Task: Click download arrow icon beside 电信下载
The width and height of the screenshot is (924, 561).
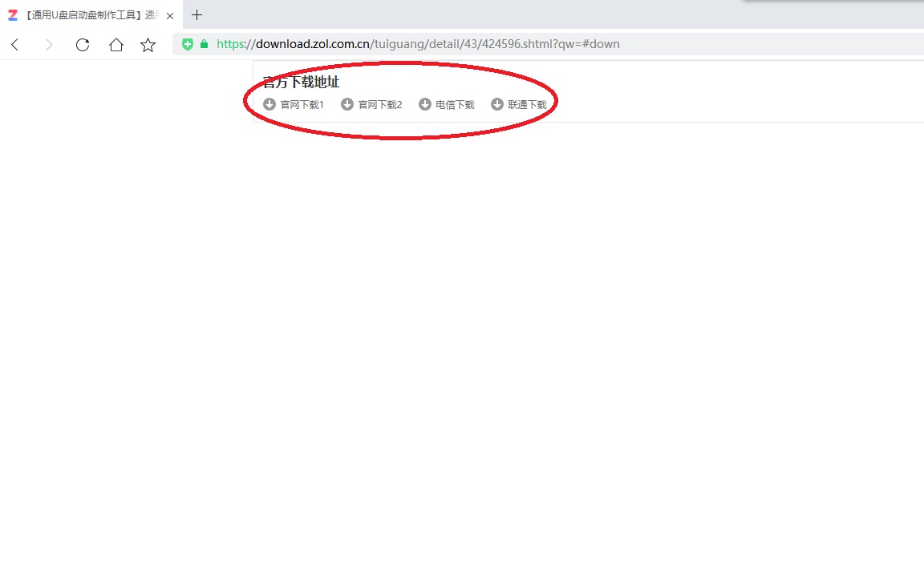Action: pos(425,104)
